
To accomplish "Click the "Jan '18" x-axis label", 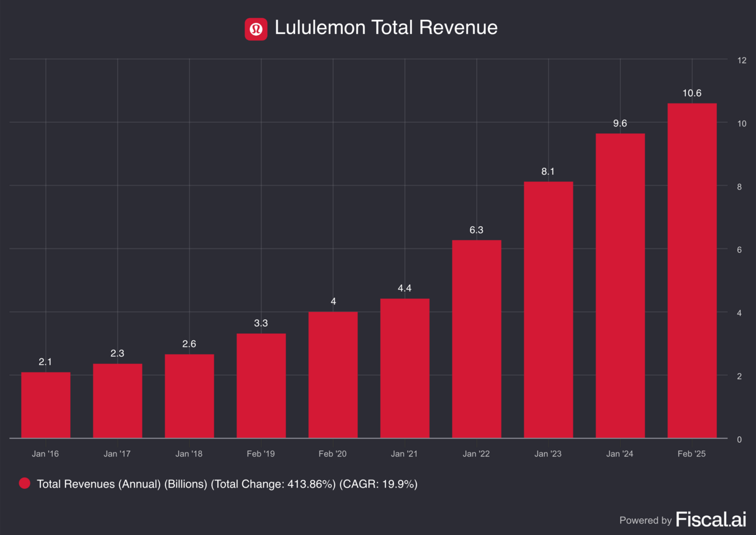I will 189,454.
